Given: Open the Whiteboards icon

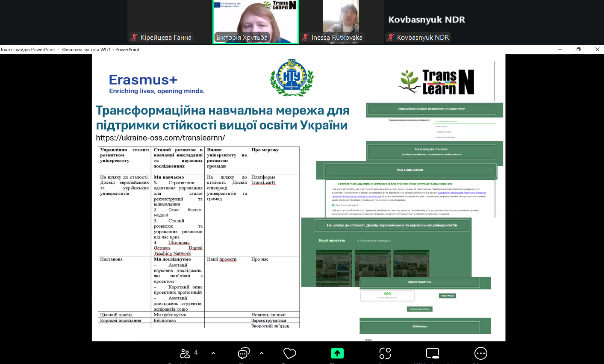Looking at the screenshot, I should [x=433, y=353].
